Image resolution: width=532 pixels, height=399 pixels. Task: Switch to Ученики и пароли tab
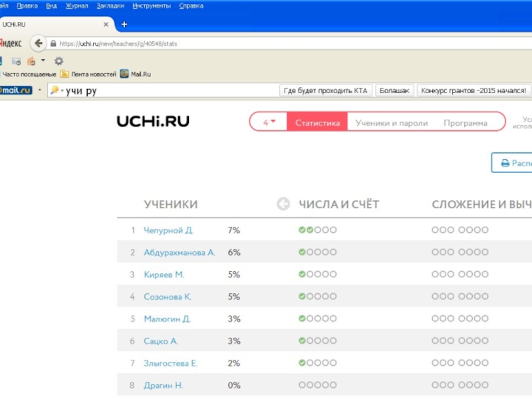click(392, 122)
